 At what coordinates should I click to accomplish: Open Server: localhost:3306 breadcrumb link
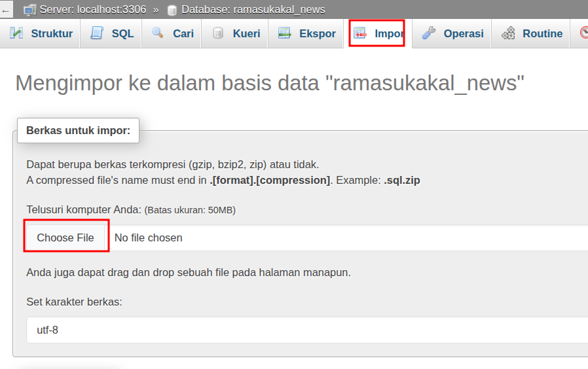pos(92,9)
